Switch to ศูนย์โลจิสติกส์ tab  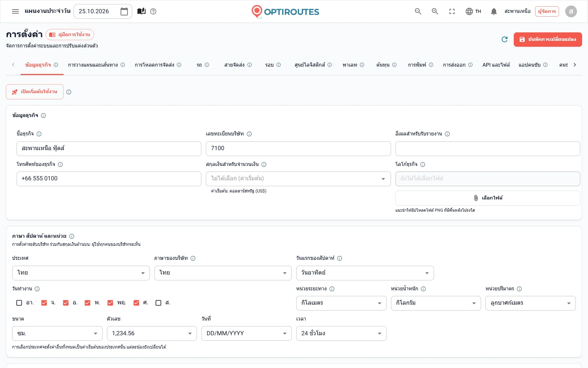[313, 65]
